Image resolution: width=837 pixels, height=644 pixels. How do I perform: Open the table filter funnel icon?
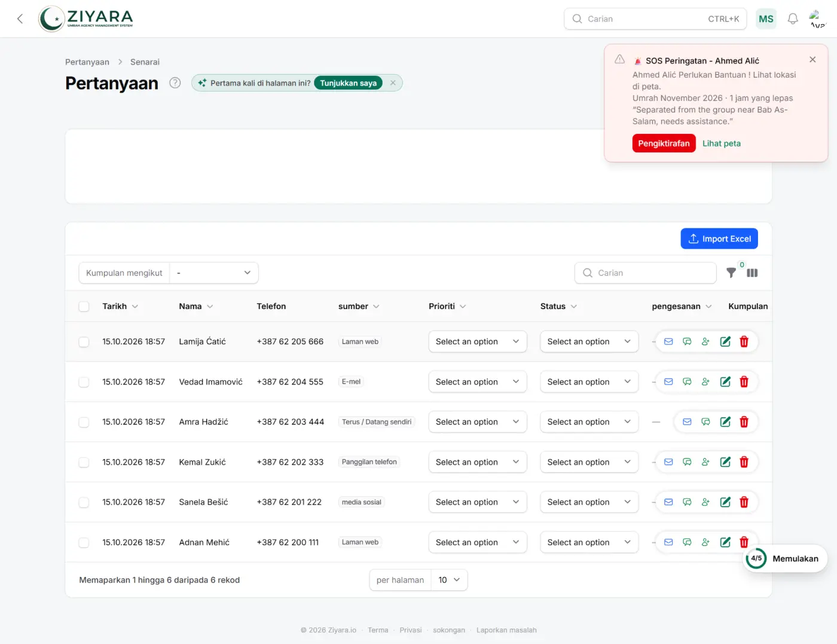tap(731, 273)
